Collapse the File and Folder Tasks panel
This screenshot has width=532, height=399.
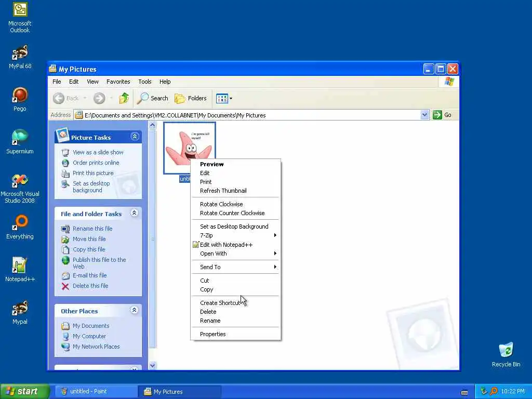click(135, 213)
